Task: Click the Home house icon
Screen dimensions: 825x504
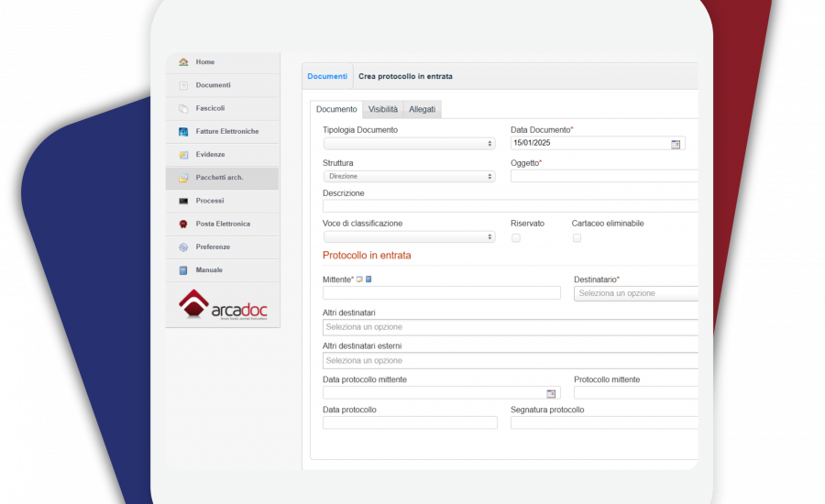Action: coord(183,62)
